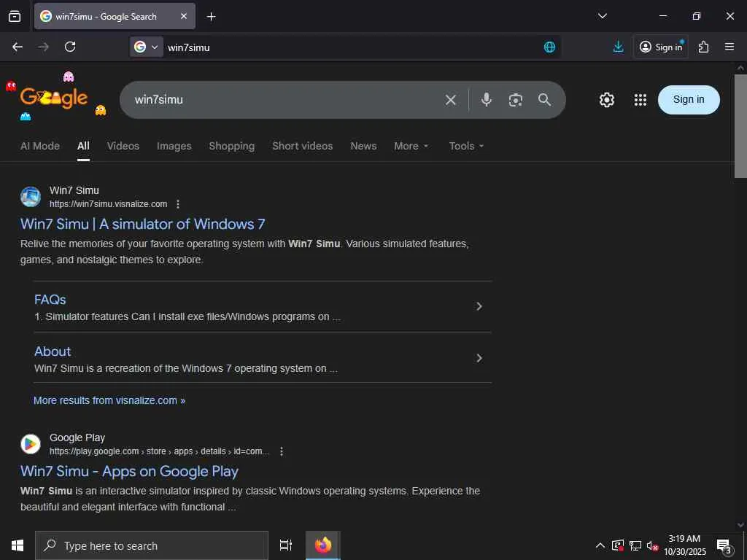
Task: Open the play.google.com breadcrumb URL
Action: point(159,451)
